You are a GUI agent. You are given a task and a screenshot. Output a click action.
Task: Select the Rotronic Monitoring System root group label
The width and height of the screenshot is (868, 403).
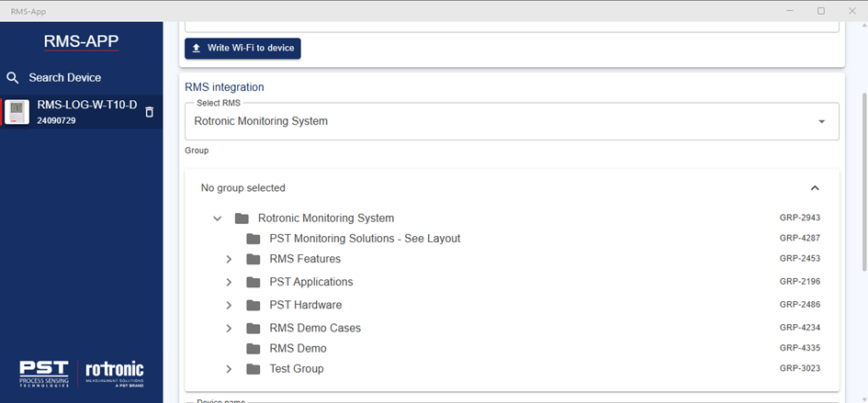326,218
